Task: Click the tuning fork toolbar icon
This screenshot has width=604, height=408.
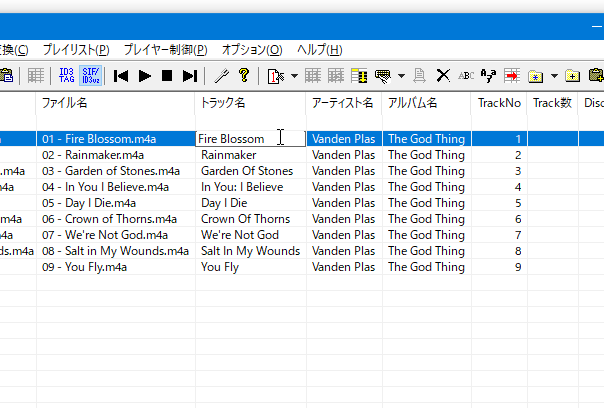Action: (x=221, y=76)
